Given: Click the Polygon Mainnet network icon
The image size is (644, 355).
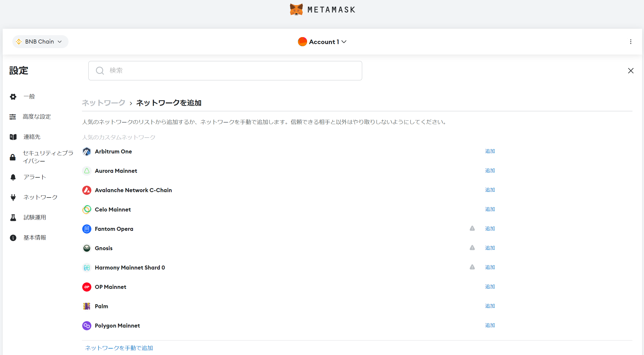Looking at the screenshot, I should tap(87, 326).
